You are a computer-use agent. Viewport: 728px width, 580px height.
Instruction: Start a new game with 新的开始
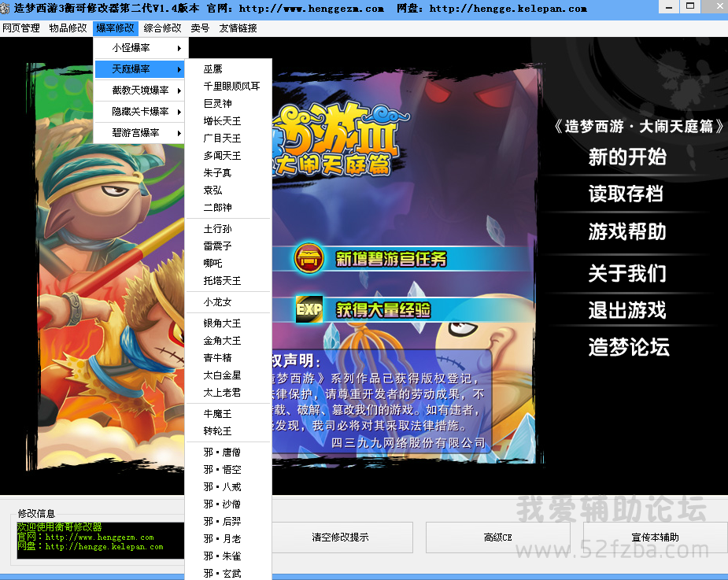627,157
